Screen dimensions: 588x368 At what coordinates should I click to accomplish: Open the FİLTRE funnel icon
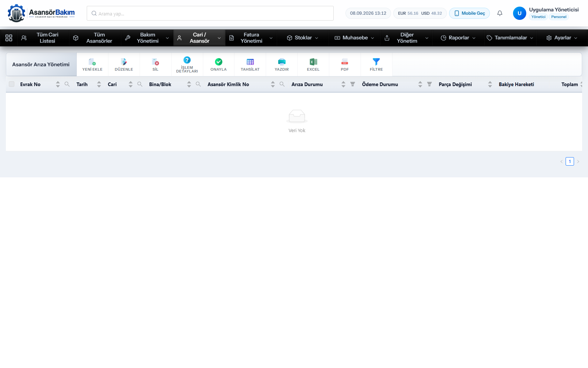pos(376,61)
